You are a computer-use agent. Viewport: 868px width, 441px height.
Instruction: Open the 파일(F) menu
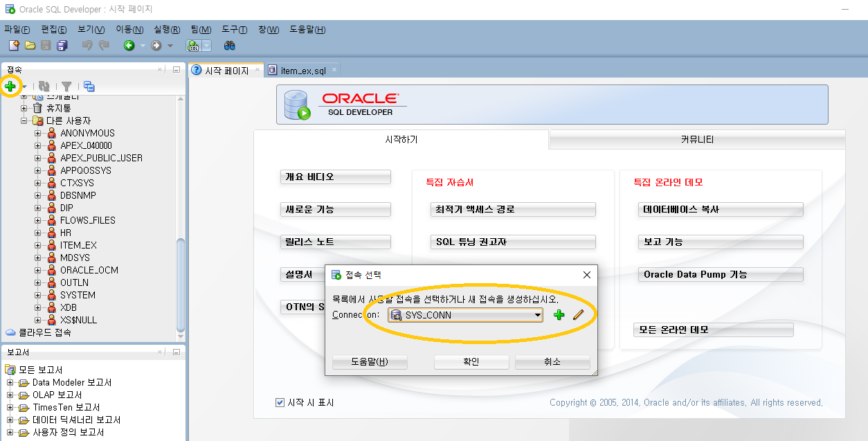pos(17,29)
